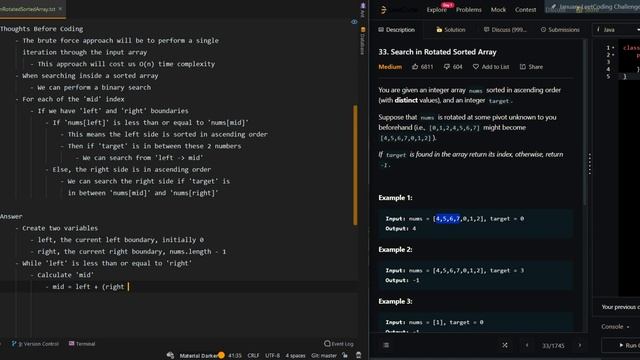Click the theme switcher icon left of Material Darker

click(x=170, y=356)
